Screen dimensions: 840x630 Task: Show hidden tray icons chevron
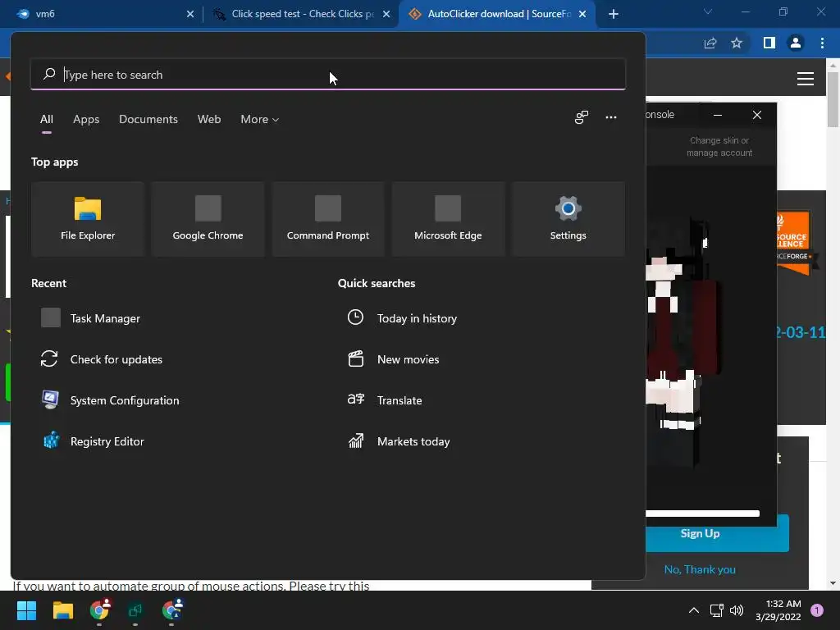[694, 610]
